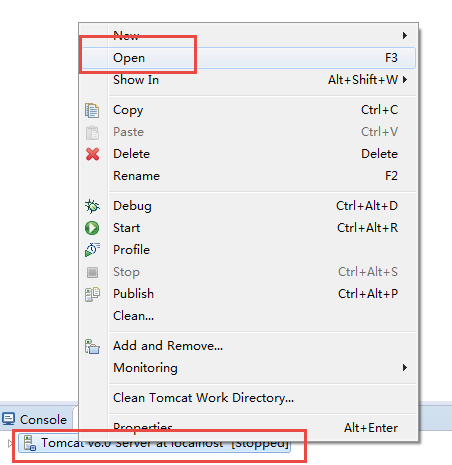Screen dimensions: 452x465
Task: Open Add and Remove... dialog
Action: tap(248, 346)
